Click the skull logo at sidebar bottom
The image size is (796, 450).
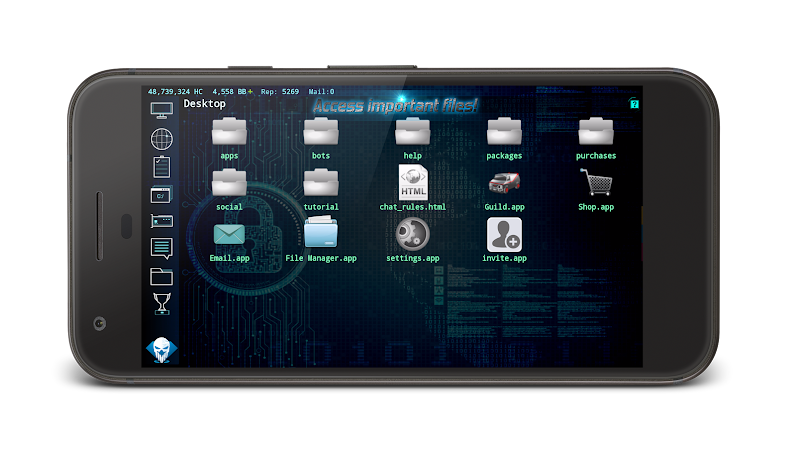(x=161, y=350)
